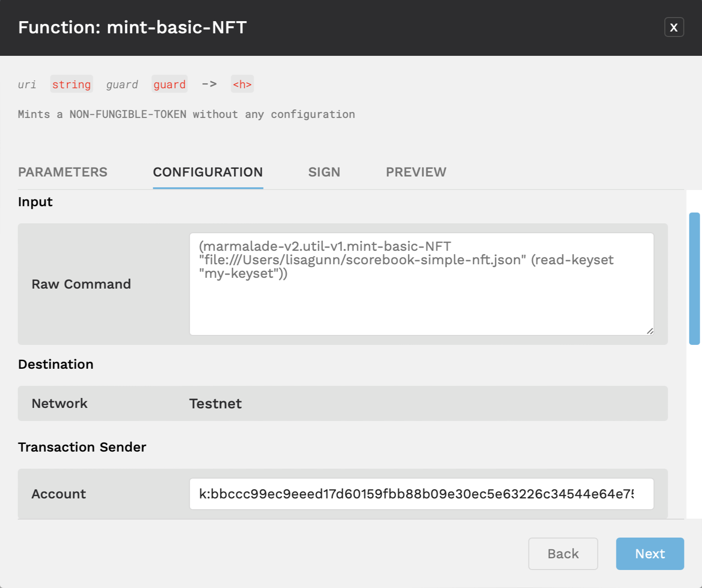This screenshot has width=702, height=588.
Task: Click the '<h>' return type tag
Action: tap(242, 84)
